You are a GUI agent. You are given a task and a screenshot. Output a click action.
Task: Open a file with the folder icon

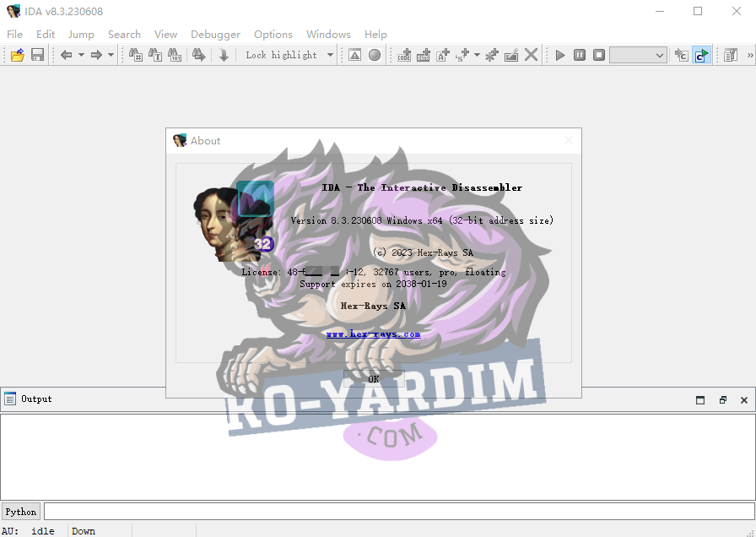tap(18, 55)
